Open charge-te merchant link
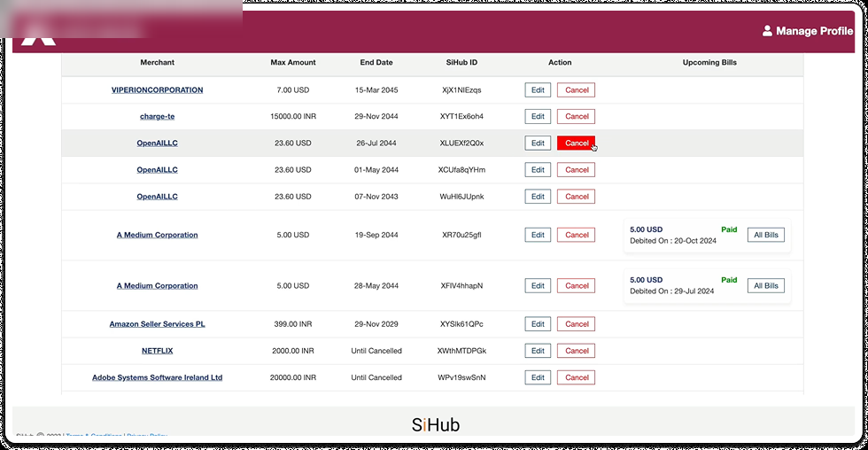Image resolution: width=868 pixels, height=450 pixels. click(158, 116)
